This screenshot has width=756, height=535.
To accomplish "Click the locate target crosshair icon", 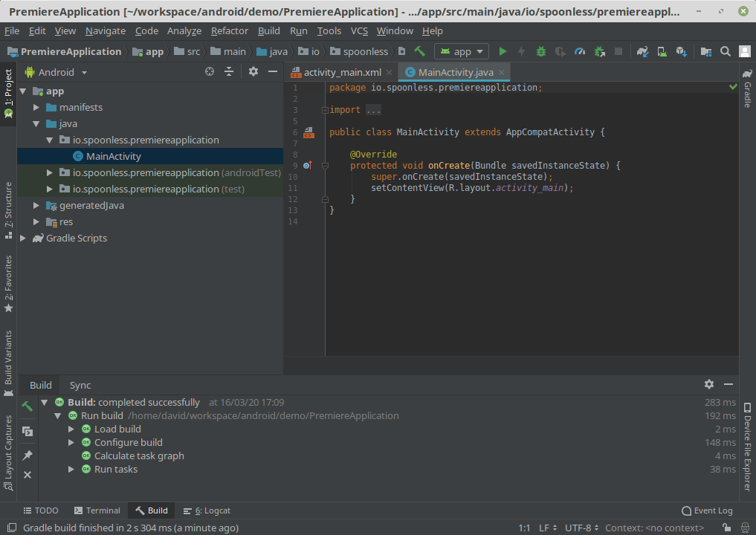I will [x=209, y=72].
